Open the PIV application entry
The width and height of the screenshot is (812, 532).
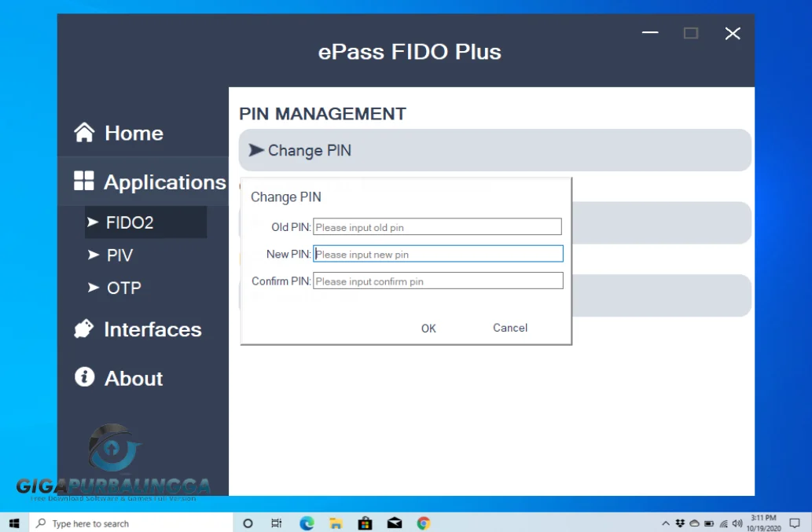119,255
